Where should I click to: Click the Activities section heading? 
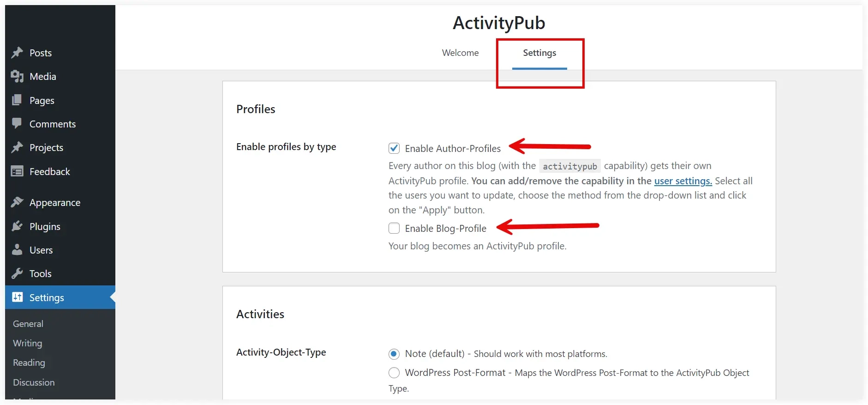click(x=260, y=314)
